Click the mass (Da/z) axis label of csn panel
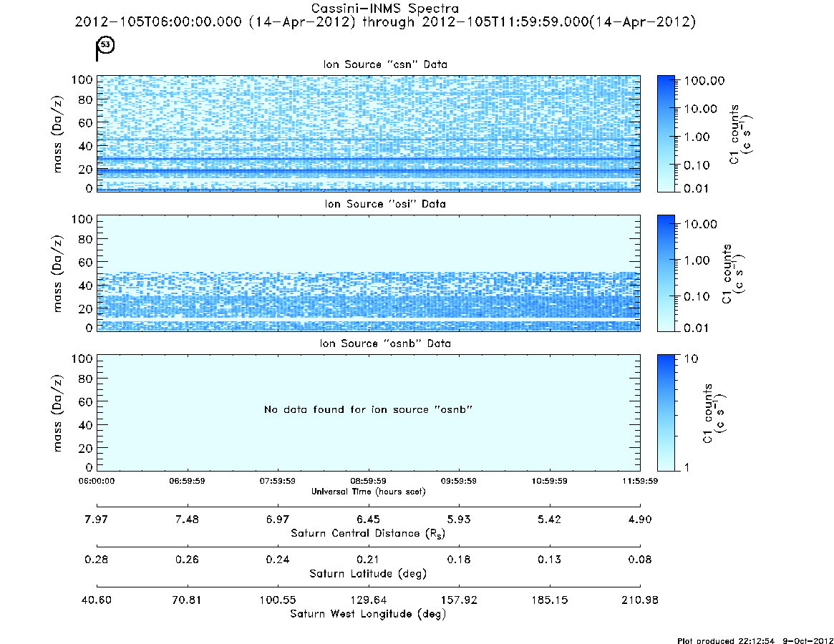 [57, 134]
